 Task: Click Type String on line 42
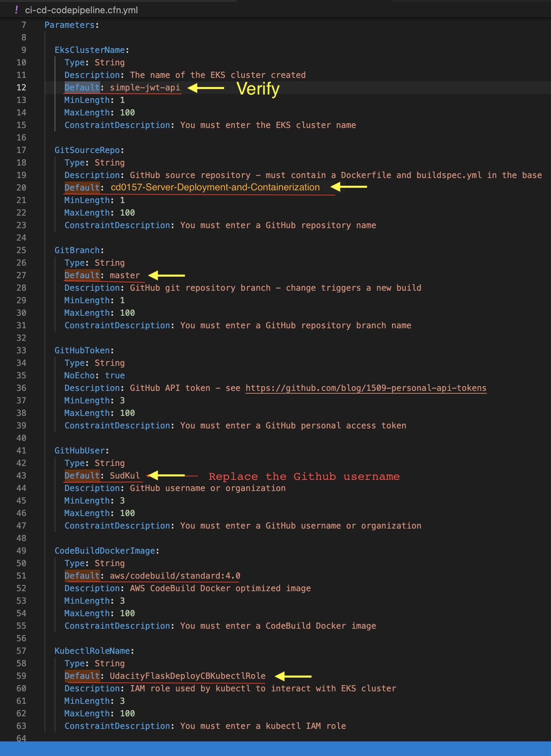click(95, 463)
